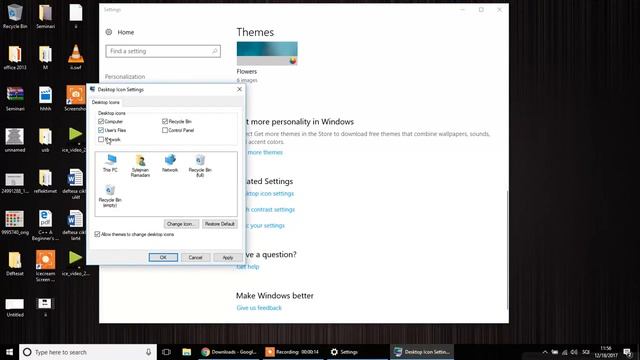Click the Find a setting search field

[x=163, y=51]
